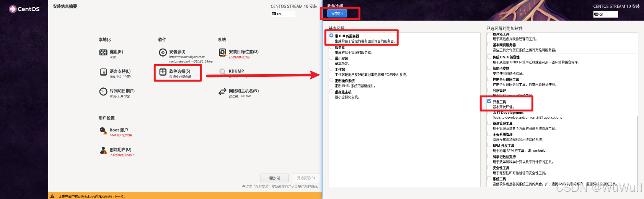Check the 容器管理 checkbox

tap(489, 90)
